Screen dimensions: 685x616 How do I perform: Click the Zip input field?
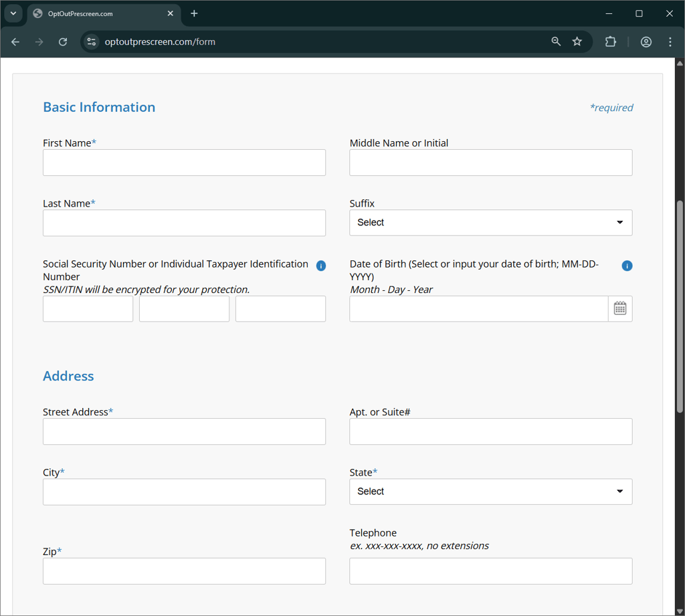[185, 571]
